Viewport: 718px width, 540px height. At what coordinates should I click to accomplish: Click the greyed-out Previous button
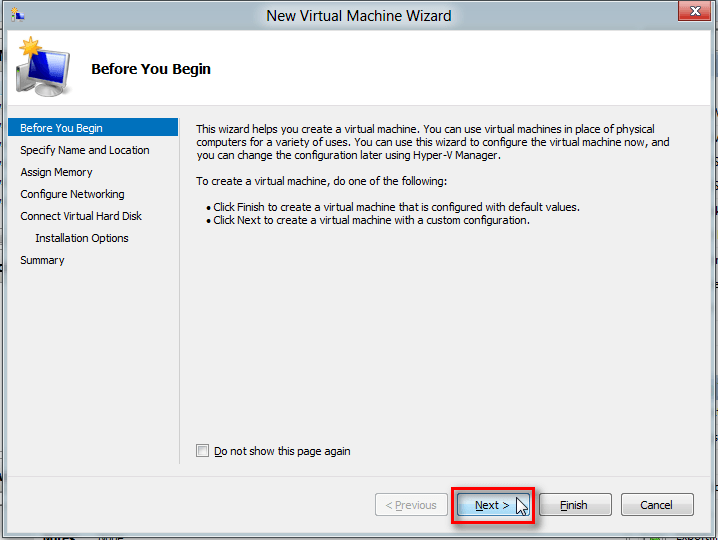tap(411, 505)
